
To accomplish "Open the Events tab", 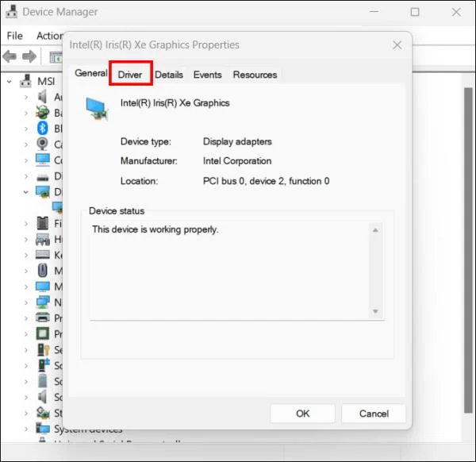I will click(208, 75).
